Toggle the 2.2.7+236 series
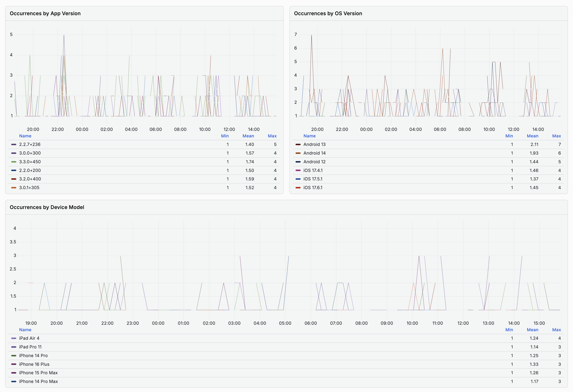 click(x=30, y=144)
